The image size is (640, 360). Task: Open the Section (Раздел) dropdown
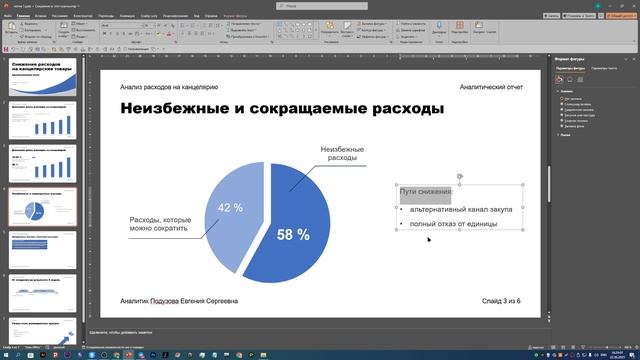click(80, 36)
